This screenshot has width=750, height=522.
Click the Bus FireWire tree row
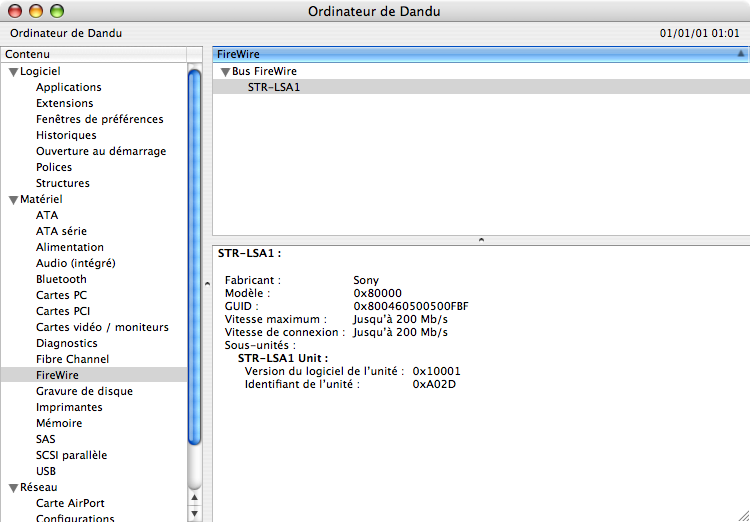pos(481,71)
